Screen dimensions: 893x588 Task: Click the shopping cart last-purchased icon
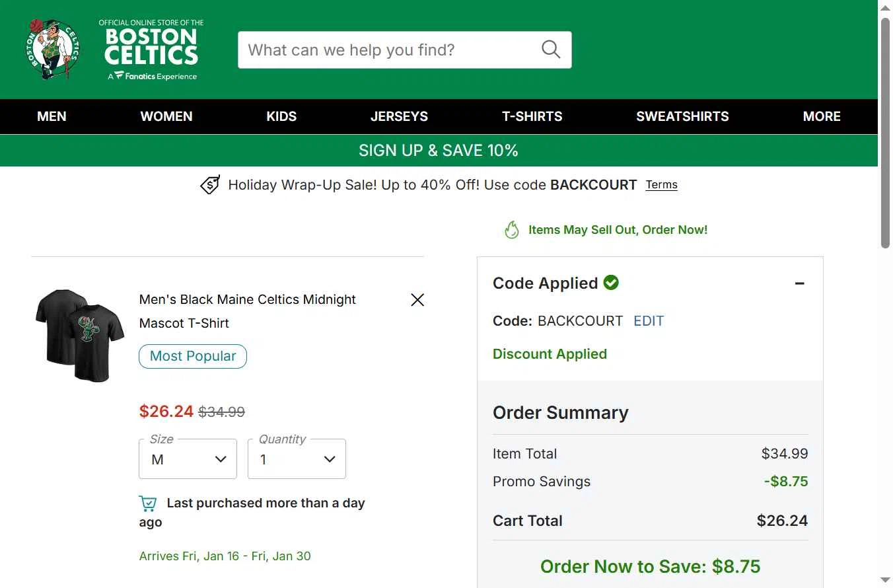(x=148, y=503)
